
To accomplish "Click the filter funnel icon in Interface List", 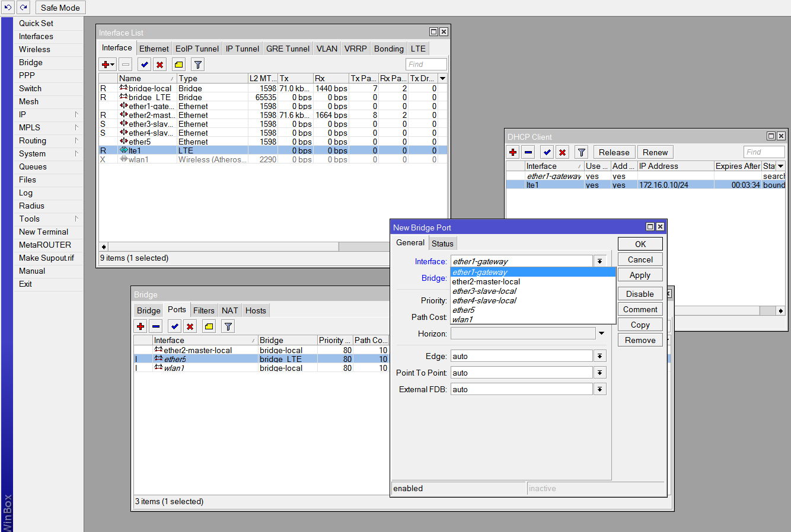I will point(198,65).
